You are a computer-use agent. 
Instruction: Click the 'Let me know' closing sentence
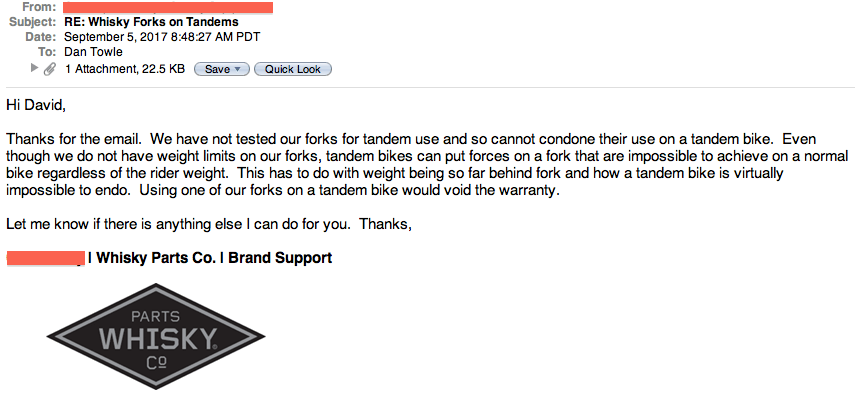click(x=209, y=224)
